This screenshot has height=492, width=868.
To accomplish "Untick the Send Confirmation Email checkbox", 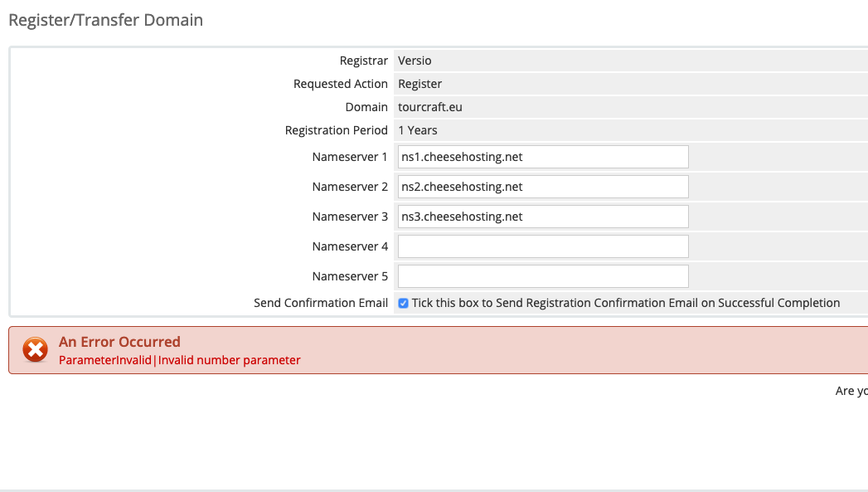I will [403, 304].
